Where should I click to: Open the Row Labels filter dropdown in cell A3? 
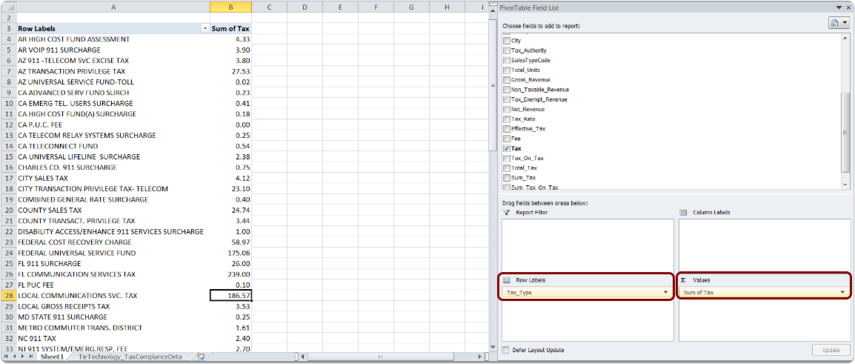click(205, 28)
